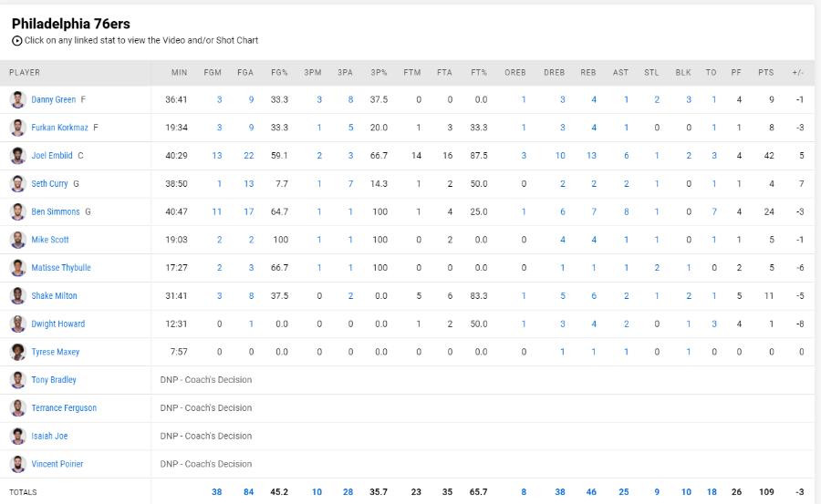Open Isaiah Joe player link

[50, 436]
